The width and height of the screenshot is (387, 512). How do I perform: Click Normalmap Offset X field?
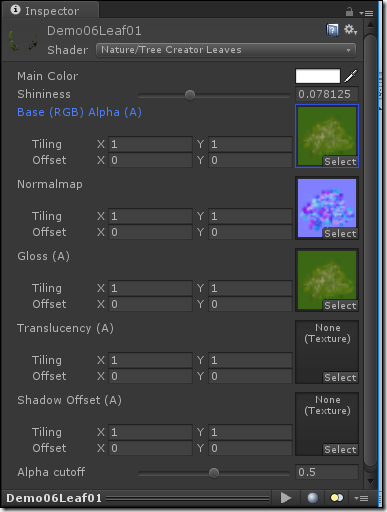point(150,232)
